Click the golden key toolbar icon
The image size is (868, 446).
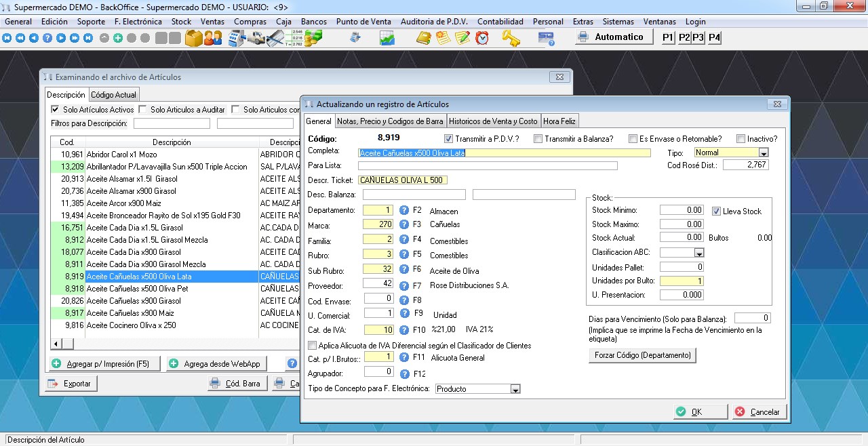[x=511, y=38]
